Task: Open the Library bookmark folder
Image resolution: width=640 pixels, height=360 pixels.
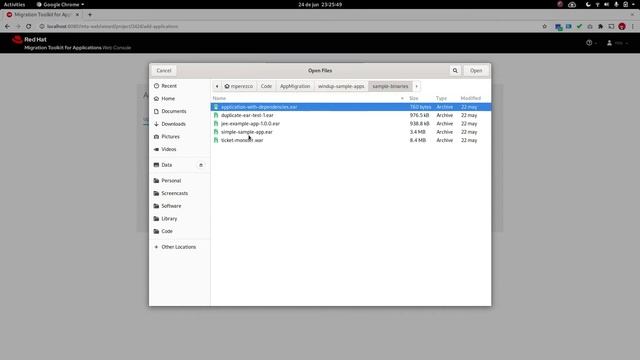Action: (x=180, y=218)
